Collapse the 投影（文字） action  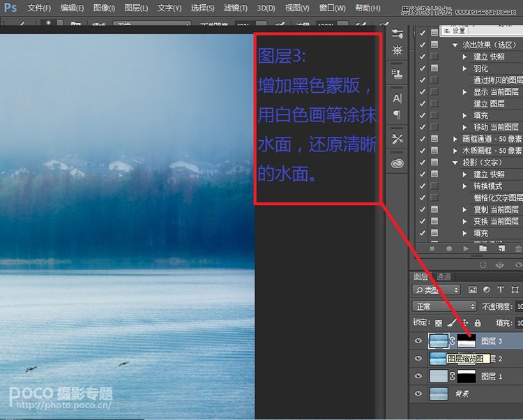(455, 163)
